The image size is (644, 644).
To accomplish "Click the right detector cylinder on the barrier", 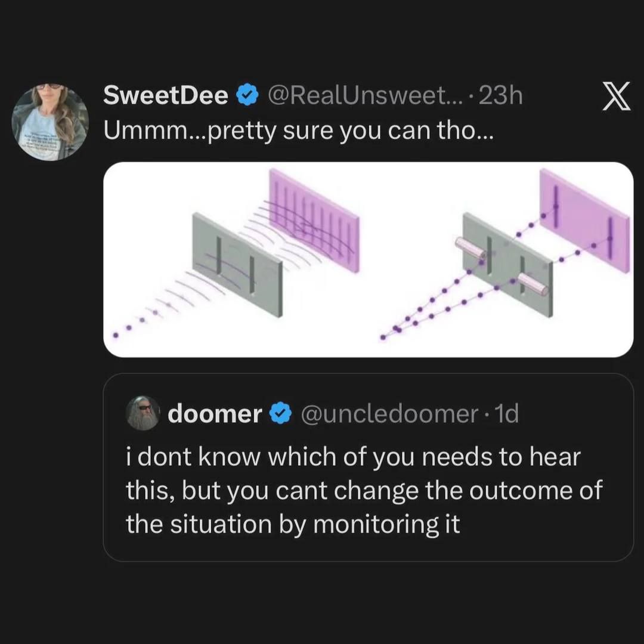I will [532, 285].
